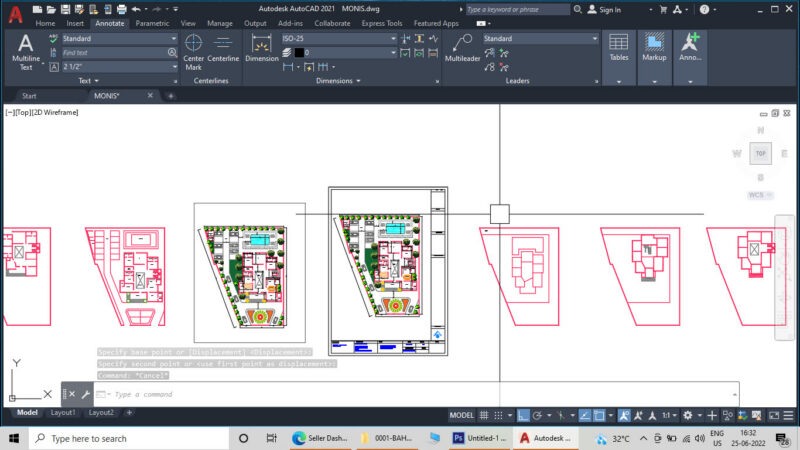Activate the Dimension tool
The width and height of the screenshot is (800, 450).
262,48
